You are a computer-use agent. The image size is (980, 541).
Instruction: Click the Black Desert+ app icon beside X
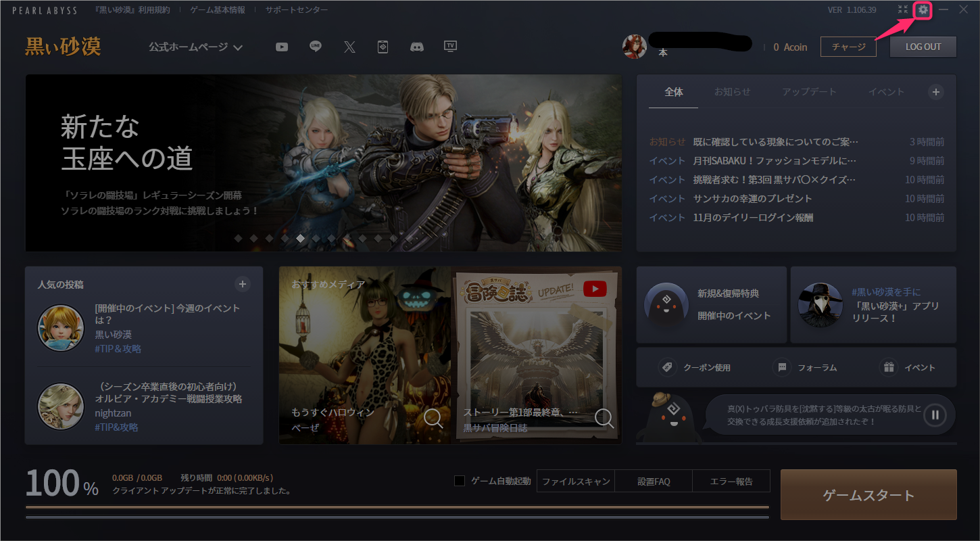[383, 47]
